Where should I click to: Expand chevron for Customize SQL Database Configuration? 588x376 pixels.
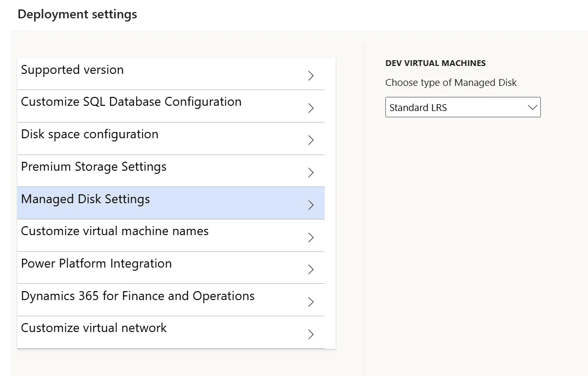point(311,108)
